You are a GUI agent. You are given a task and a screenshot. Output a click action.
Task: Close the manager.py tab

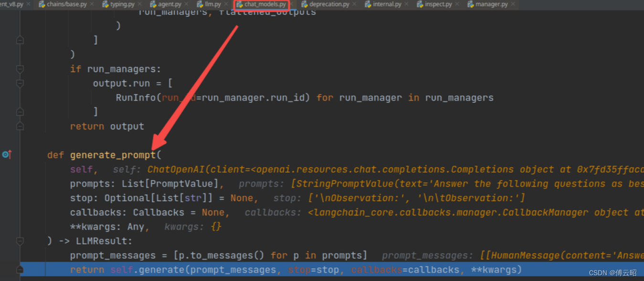[513, 4]
